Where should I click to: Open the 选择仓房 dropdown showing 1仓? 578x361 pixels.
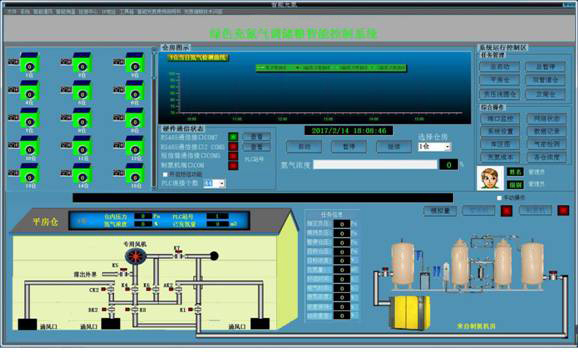[434, 147]
